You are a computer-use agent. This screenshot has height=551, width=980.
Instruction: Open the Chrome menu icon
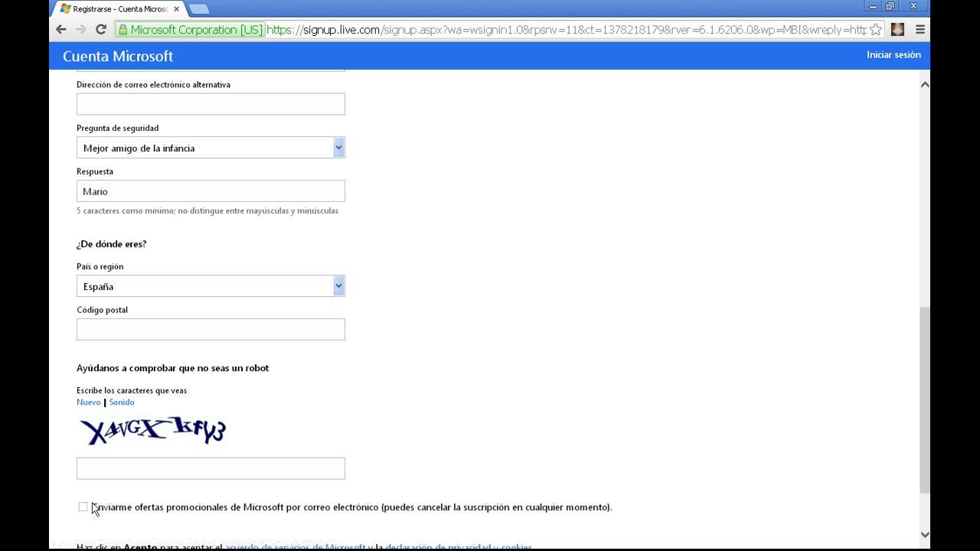tap(920, 30)
